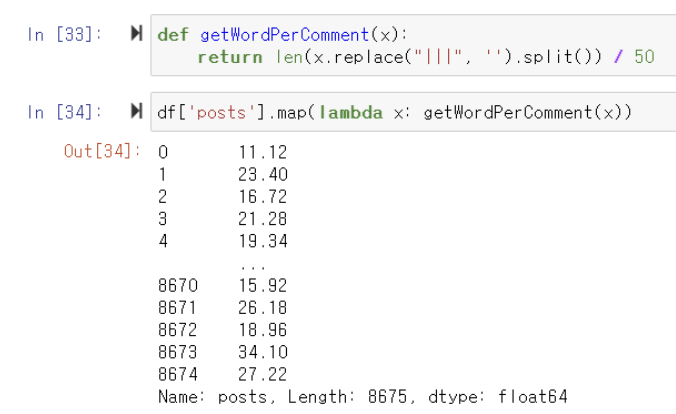
Task: Click the 'lambda' keyword in cell 34
Action: (x=351, y=113)
